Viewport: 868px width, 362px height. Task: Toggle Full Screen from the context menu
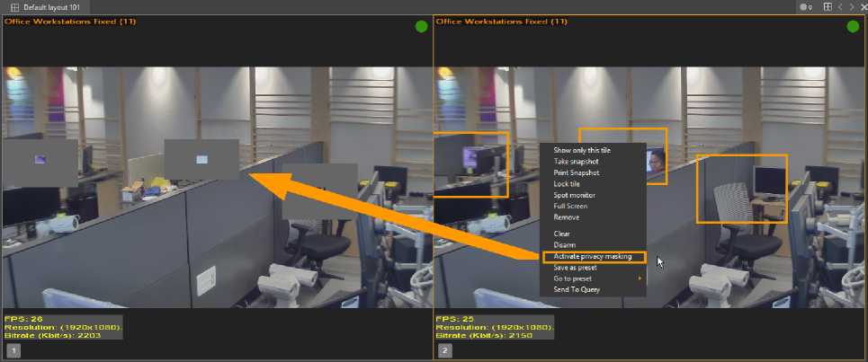(570, 207)
